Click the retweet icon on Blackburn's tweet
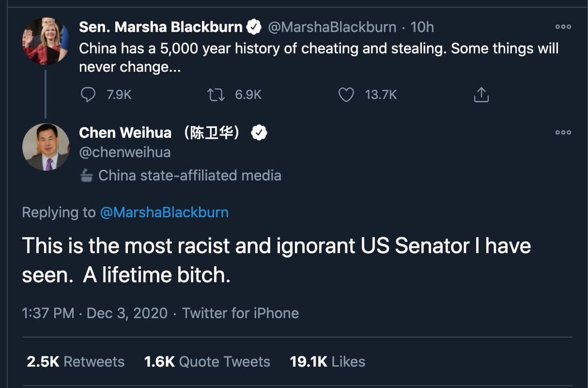Image resolution: width=588 pixels, height=388 pixels. click(216, 95)
